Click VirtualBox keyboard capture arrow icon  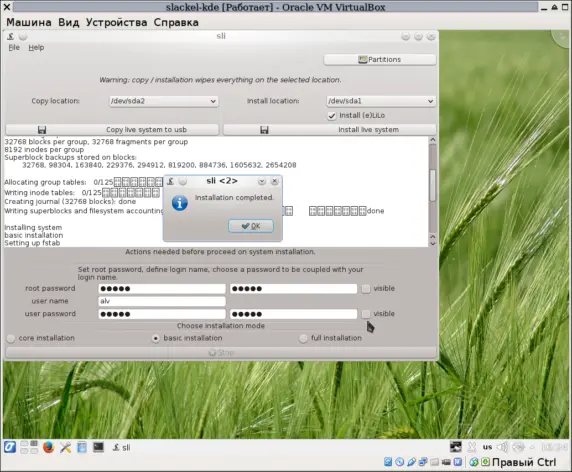(x=486, y=462)
